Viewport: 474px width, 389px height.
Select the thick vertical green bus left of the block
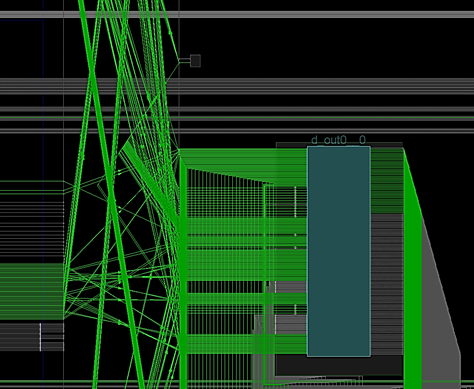183,273
